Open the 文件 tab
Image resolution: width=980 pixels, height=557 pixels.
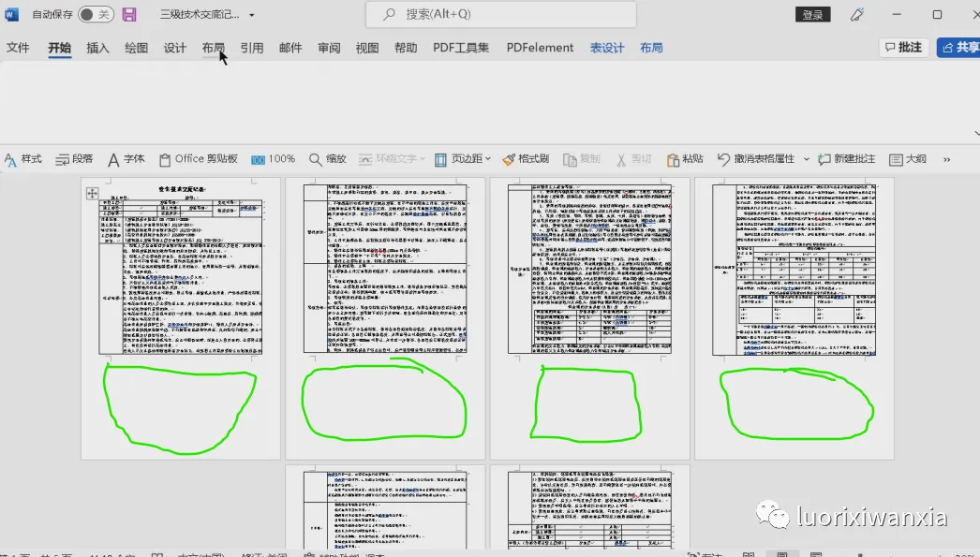(18, 48)
